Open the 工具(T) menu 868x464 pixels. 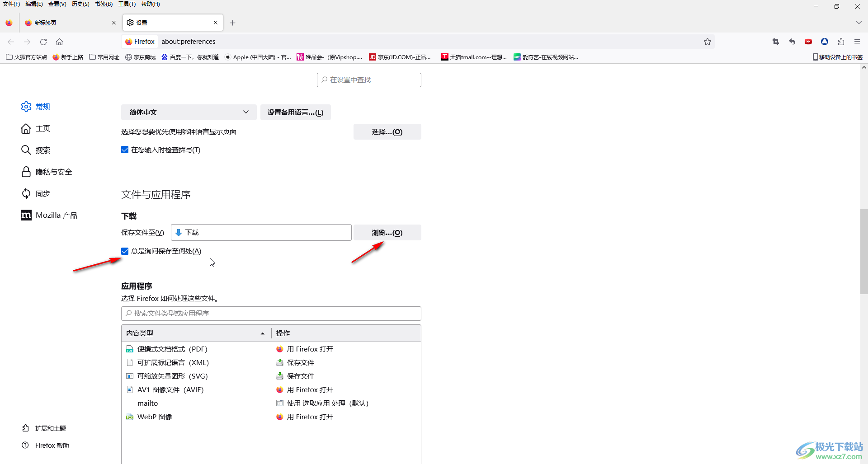pos(127,4)
